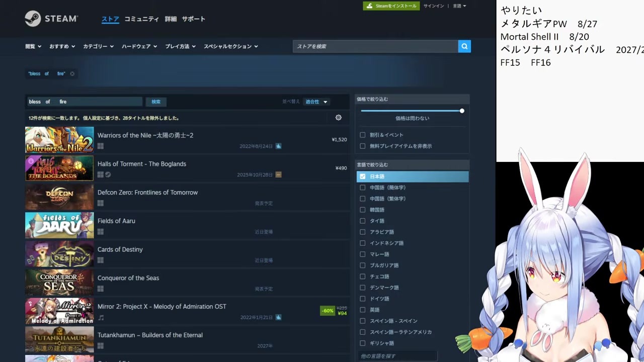Open Warriors of the Nile 2 thumbnail

pos(59,140)
